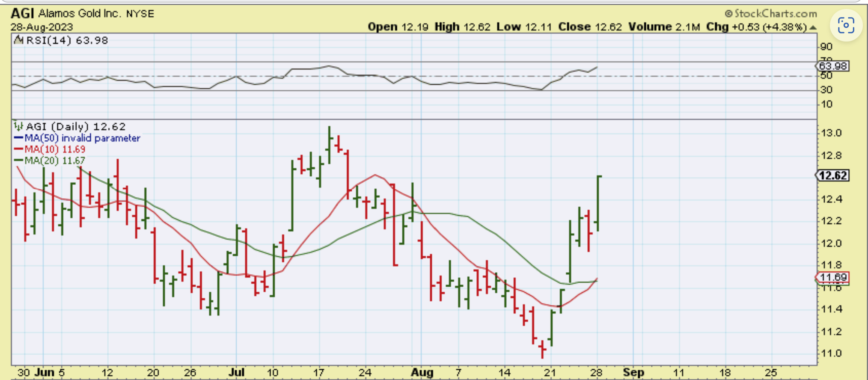Click the 90 level on the RSI axis

[x=826, y=47]
